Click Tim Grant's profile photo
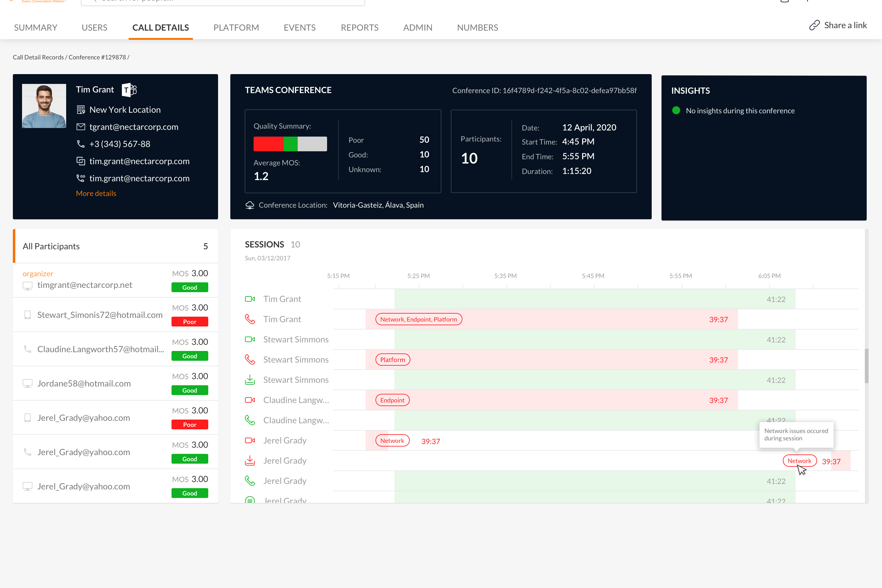The image size is (882, 588). 44,106
